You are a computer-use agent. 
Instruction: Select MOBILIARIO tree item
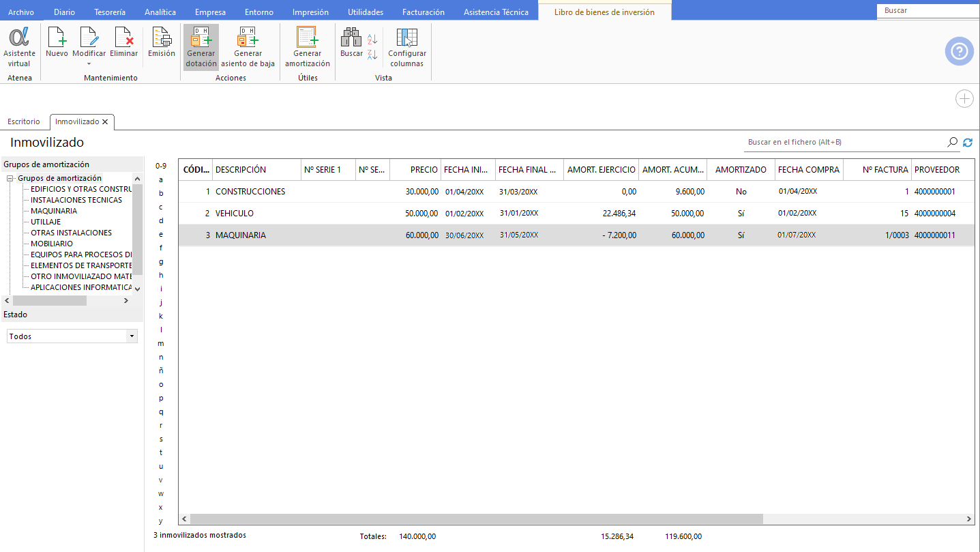pos(52,244)
